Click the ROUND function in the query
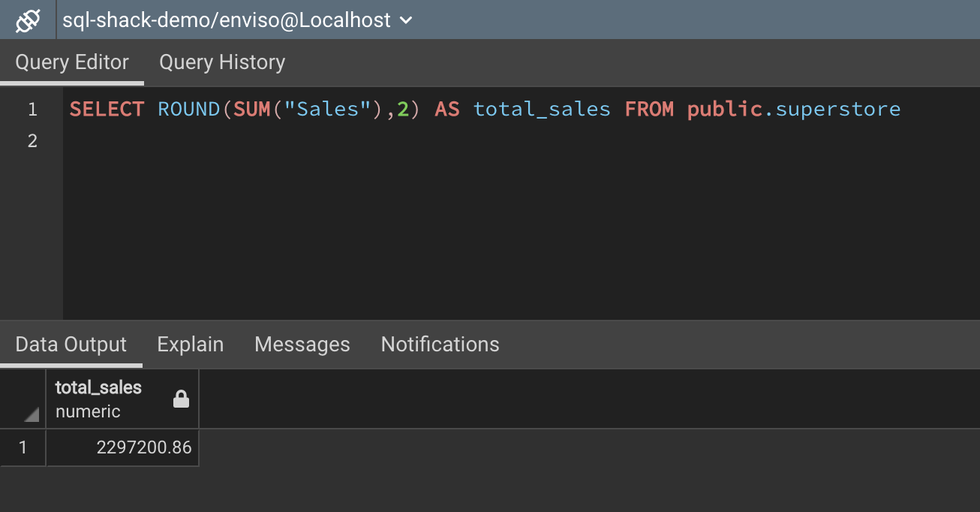This screenshot has height=512, width=980. pyautogui.click(x=188, y=110)
